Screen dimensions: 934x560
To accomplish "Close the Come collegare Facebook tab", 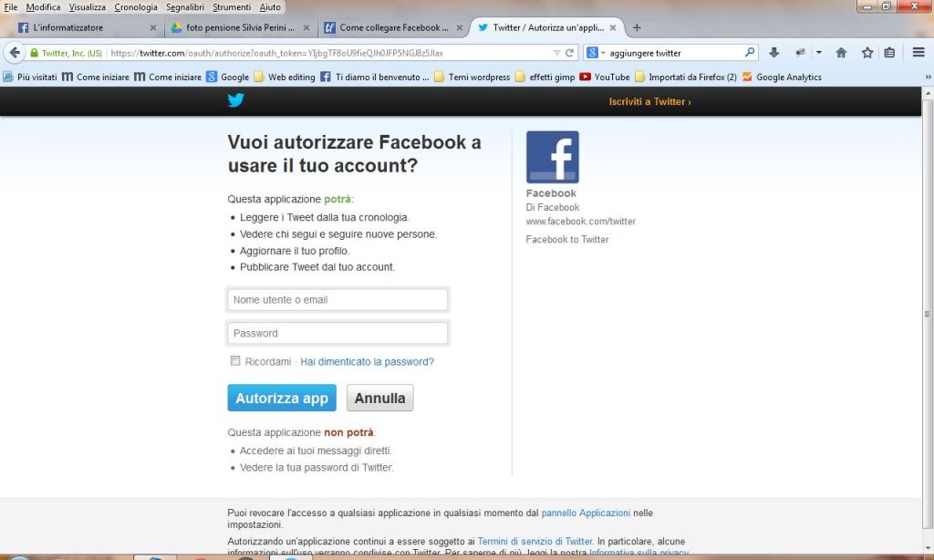I will 460,27.
